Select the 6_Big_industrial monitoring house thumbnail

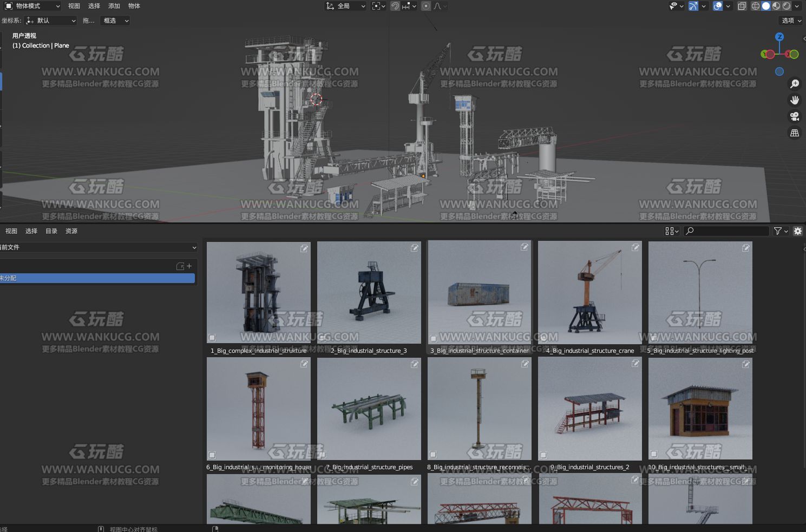pyautogui.click(x=259, y=409)
